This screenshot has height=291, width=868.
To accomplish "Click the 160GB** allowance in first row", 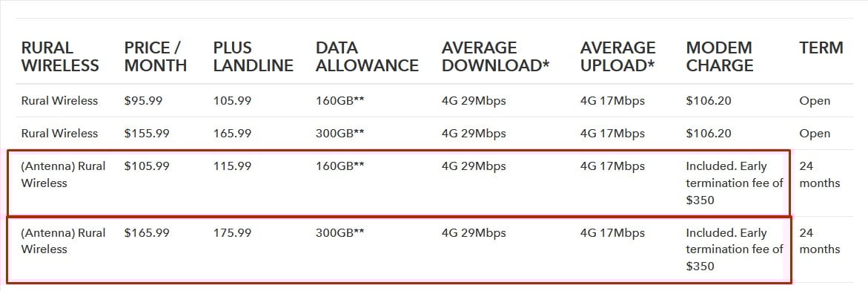I will coord(340,101).
